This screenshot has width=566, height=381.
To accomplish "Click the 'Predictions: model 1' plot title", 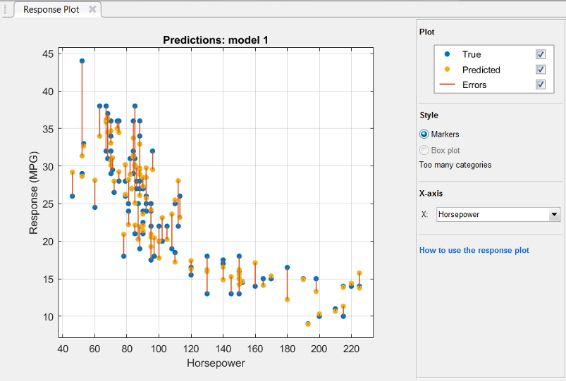I will (215, 40).
